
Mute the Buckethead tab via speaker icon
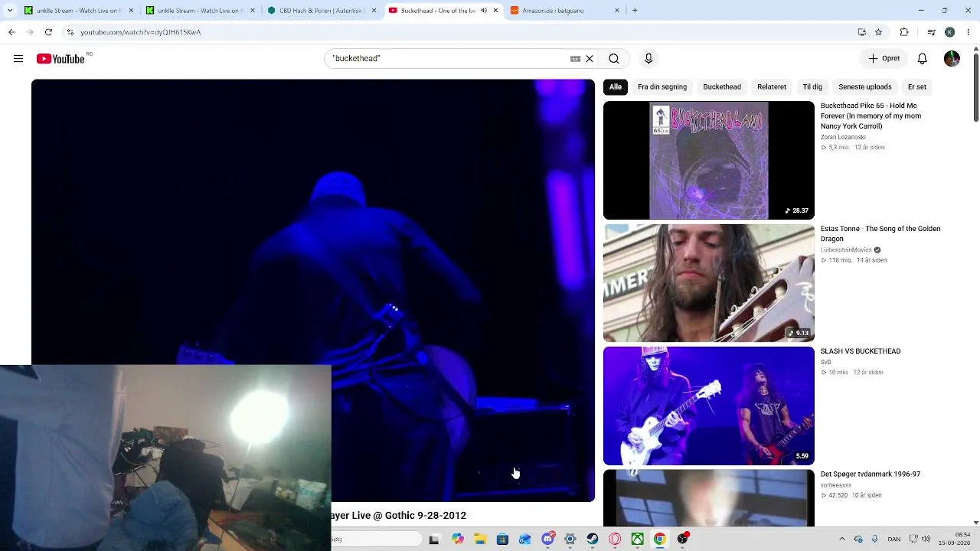pos(483,11)
